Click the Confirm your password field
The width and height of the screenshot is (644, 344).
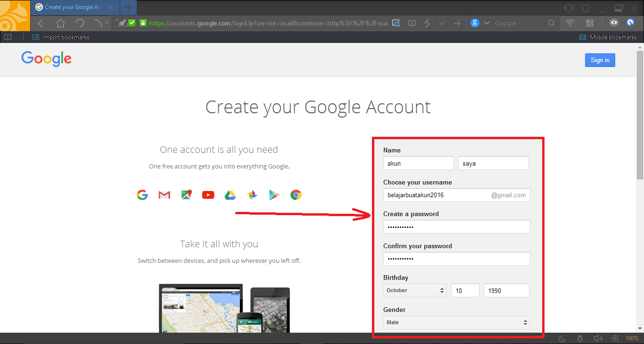click(x=456, y=259)
